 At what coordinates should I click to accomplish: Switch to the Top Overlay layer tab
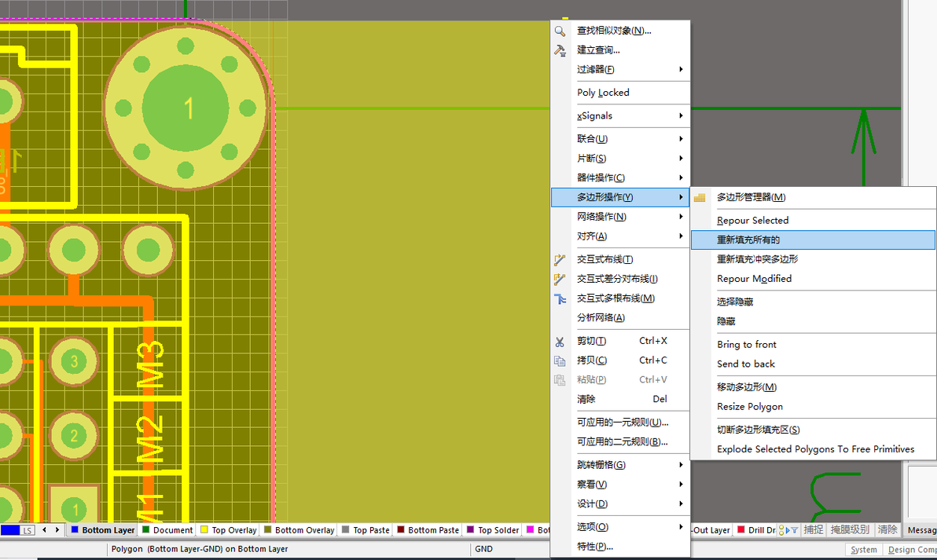pos(228,530)
